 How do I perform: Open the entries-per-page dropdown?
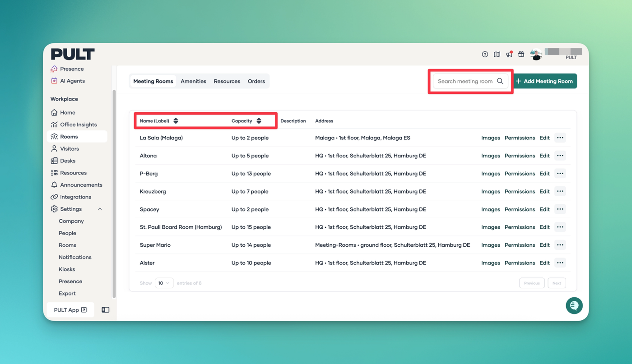pyautogui.click(x=164, y=283)
